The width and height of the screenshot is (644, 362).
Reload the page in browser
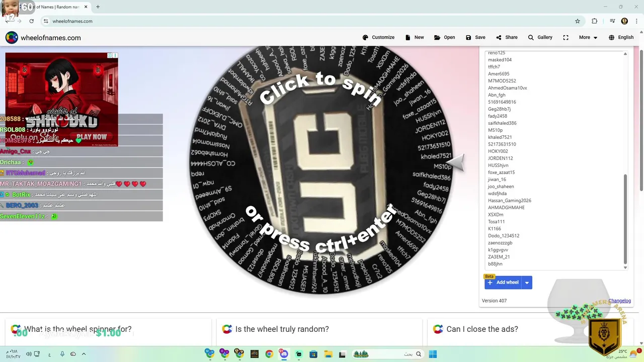(31, 21)
